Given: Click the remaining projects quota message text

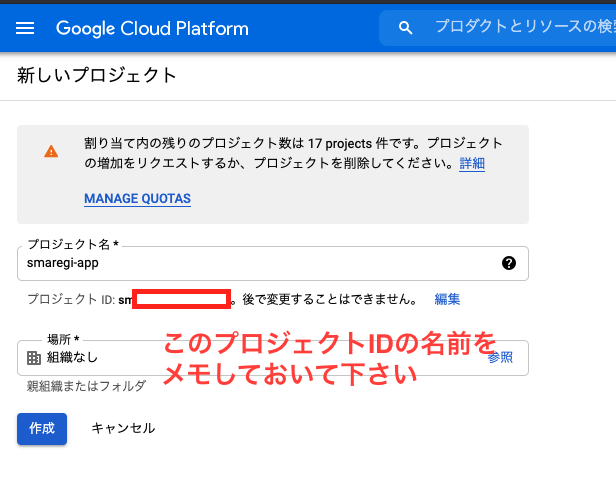Looking at the screenshot, I should [293, 153].
